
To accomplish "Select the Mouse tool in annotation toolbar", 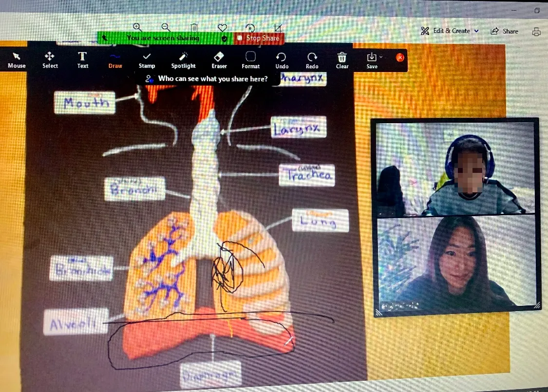I will pyautogui.click(x=17, y=60).
